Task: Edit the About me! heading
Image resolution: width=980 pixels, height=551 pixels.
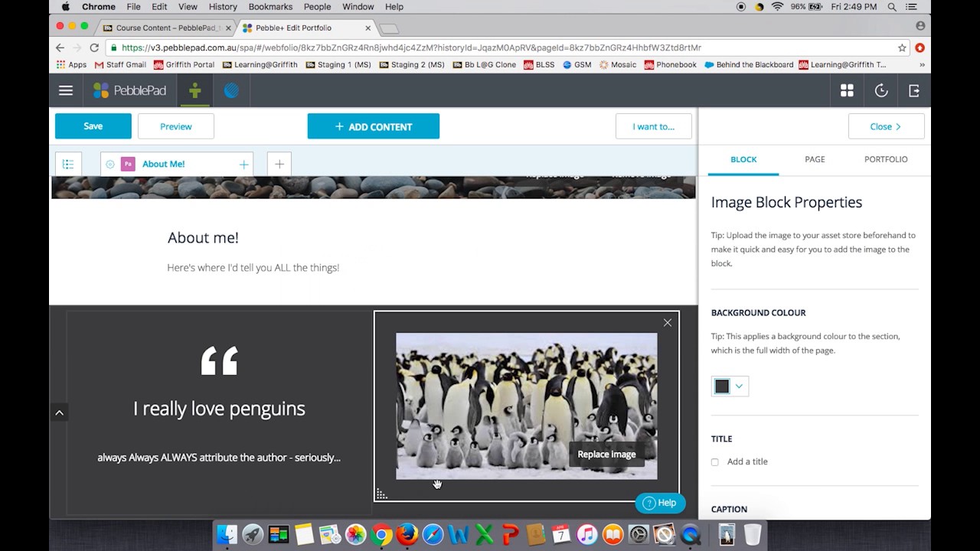Action: pos(203,237)
